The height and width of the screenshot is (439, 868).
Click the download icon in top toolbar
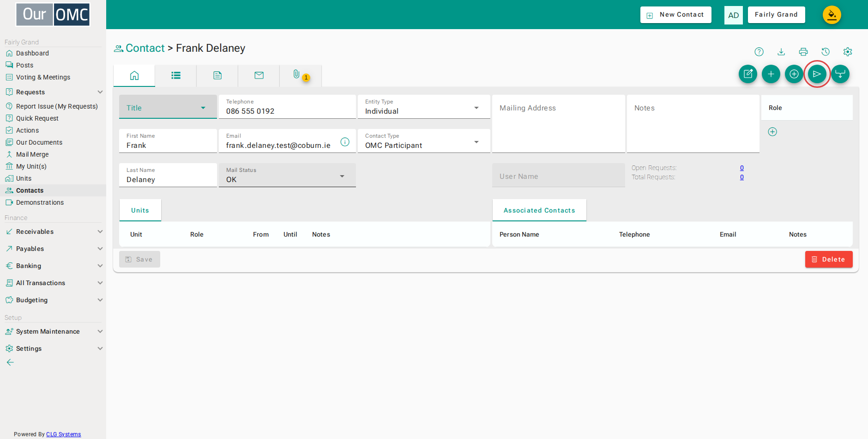pos(781,52)
